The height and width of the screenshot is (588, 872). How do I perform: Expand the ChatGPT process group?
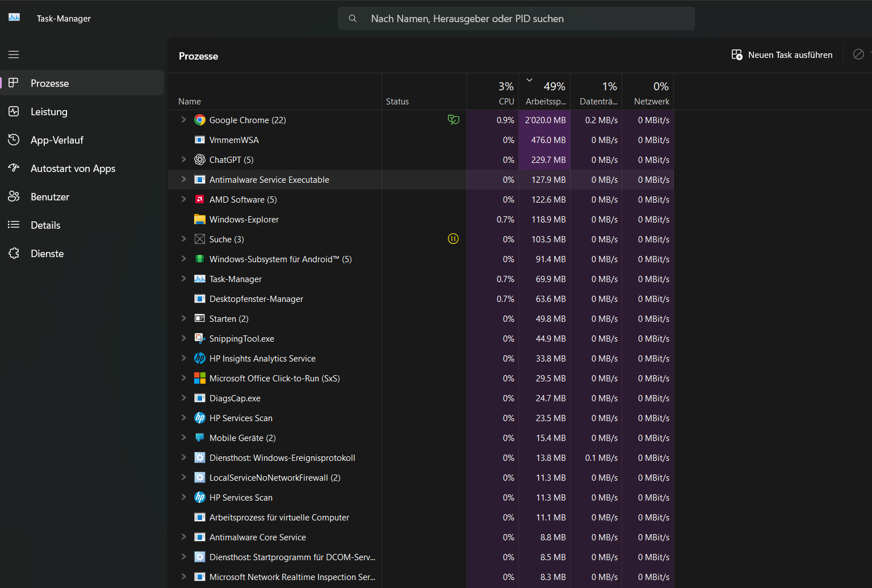coord(183,159)
